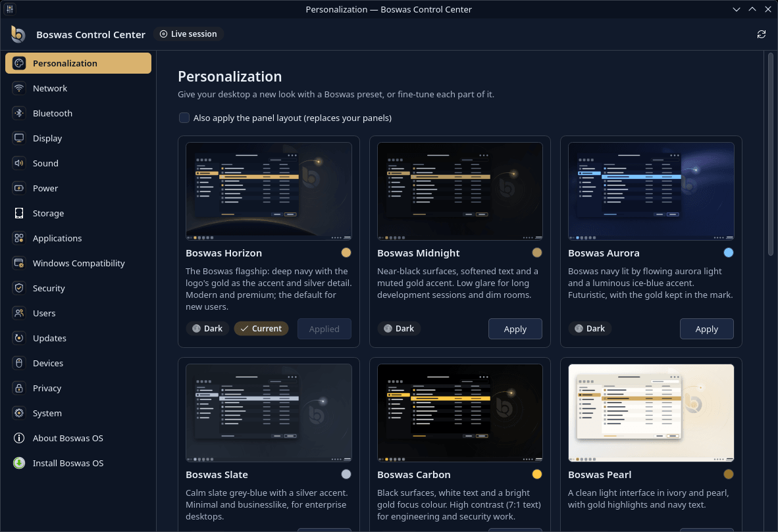This screenshot has width=778, height=532.
Task: Click the 'Boswas Pearl' theme title
Action: [600, 475]
